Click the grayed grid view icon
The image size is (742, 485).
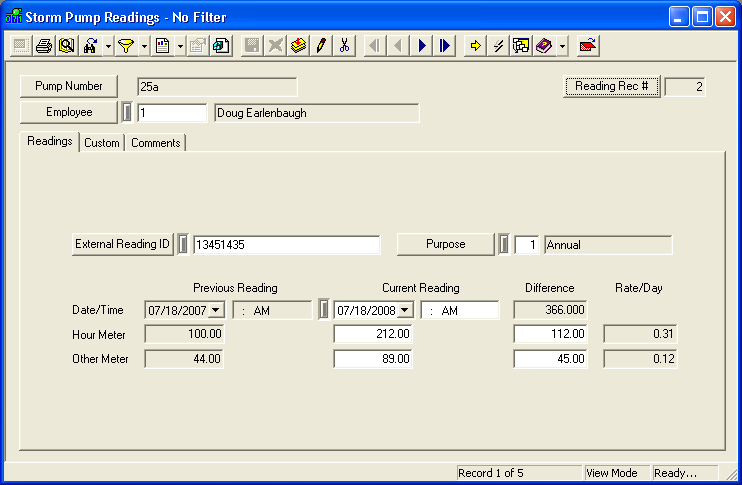click(x=21, y=46)
